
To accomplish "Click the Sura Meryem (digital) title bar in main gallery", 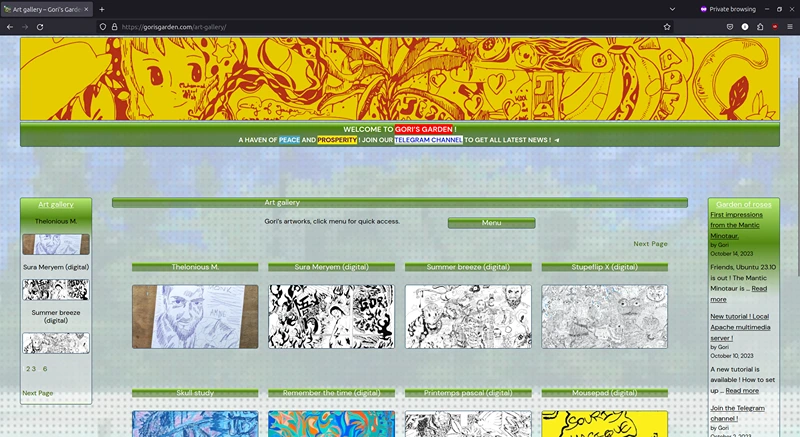I will (332, 267).
